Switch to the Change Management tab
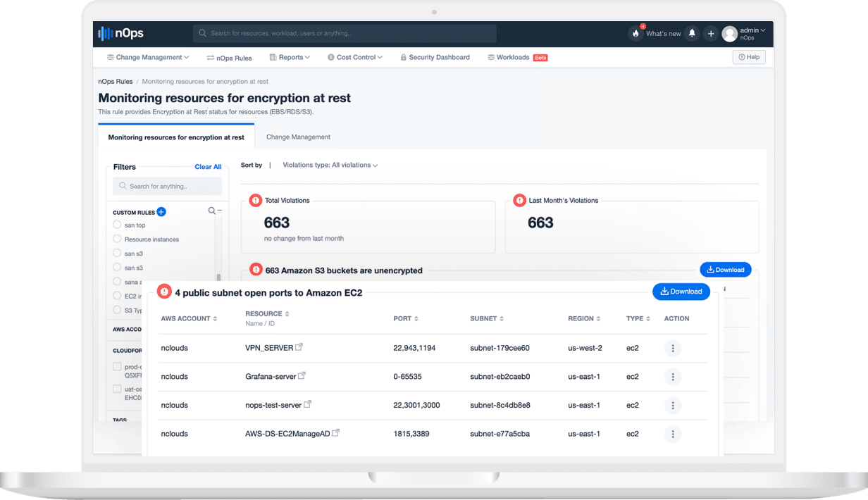The width and height of the screenshot is (868, 500). [298, 137]
